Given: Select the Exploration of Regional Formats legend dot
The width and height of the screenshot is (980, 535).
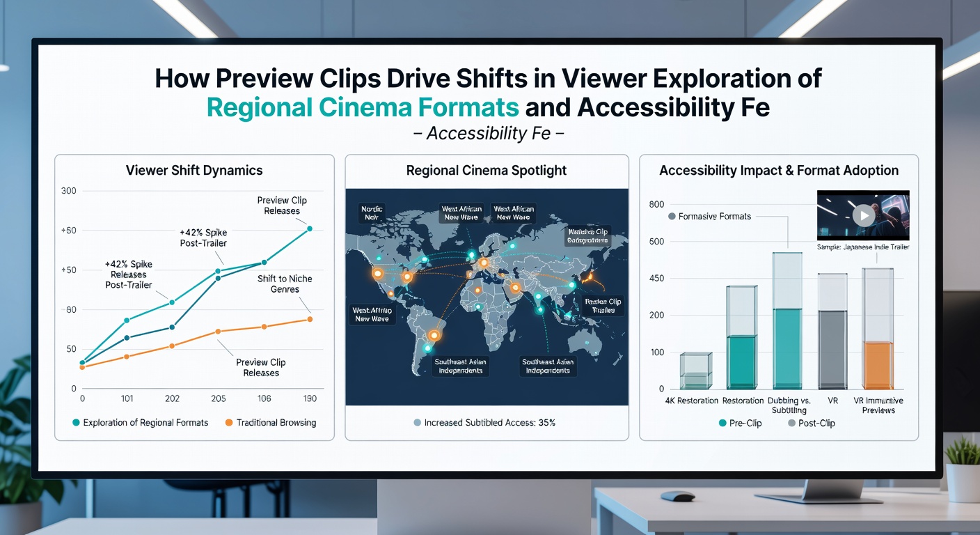Looking at the screenshot, I should pyautogui.click(x=75, y=422).
